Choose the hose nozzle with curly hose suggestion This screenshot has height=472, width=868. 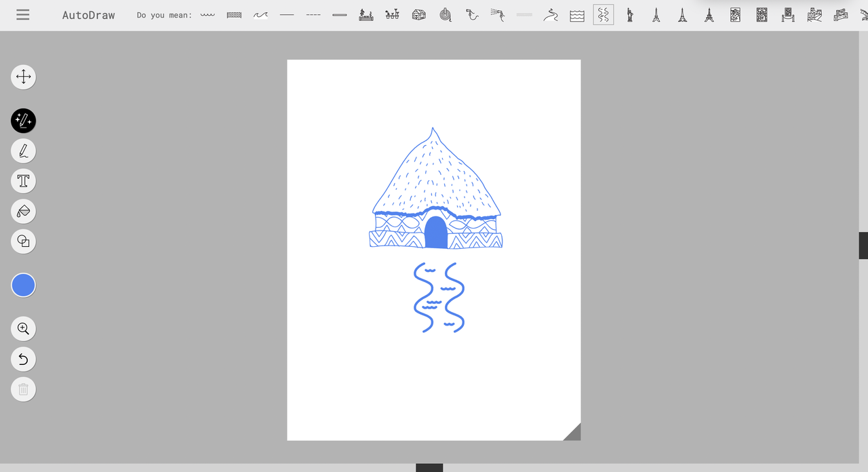coord(472,14)
